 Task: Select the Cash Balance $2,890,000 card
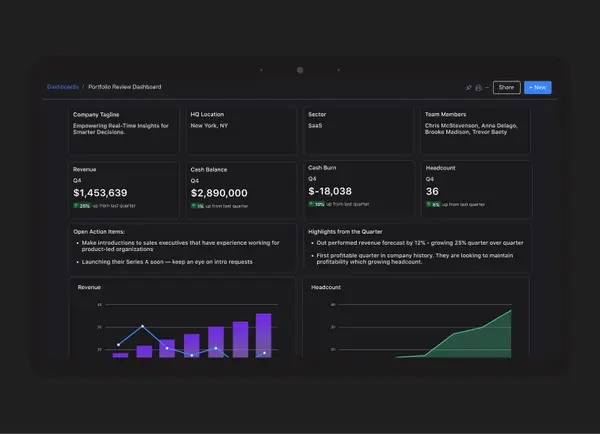click(x=241, y=190)
